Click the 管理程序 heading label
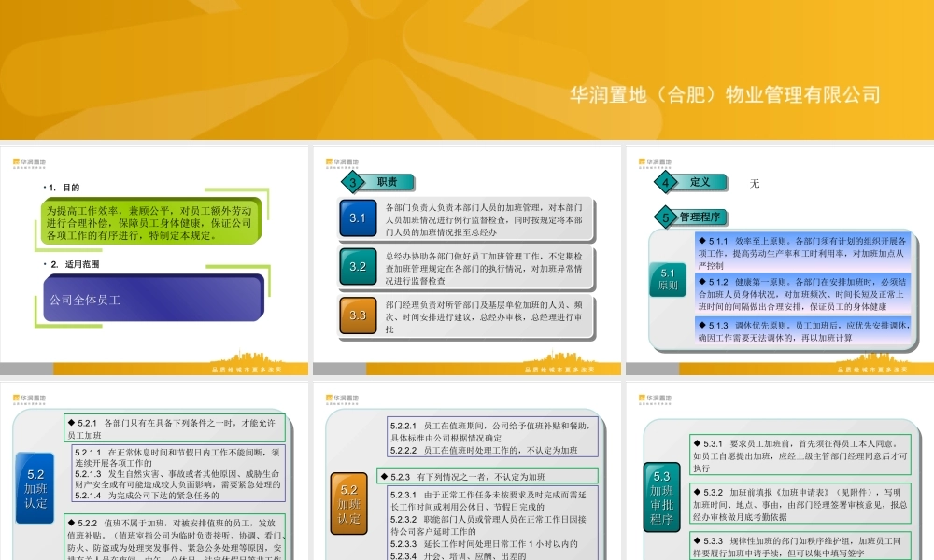The image size is (934, 560). (x=700, y=217)
